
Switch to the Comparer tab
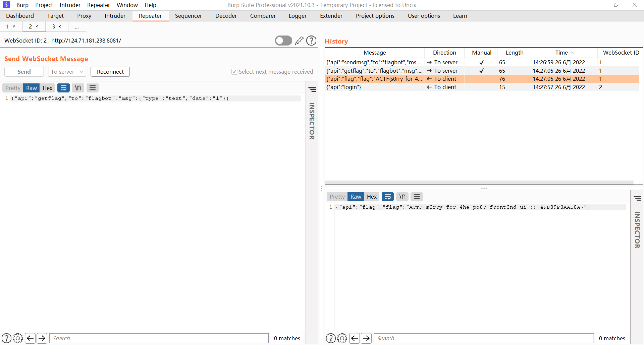tap(263, 16)
